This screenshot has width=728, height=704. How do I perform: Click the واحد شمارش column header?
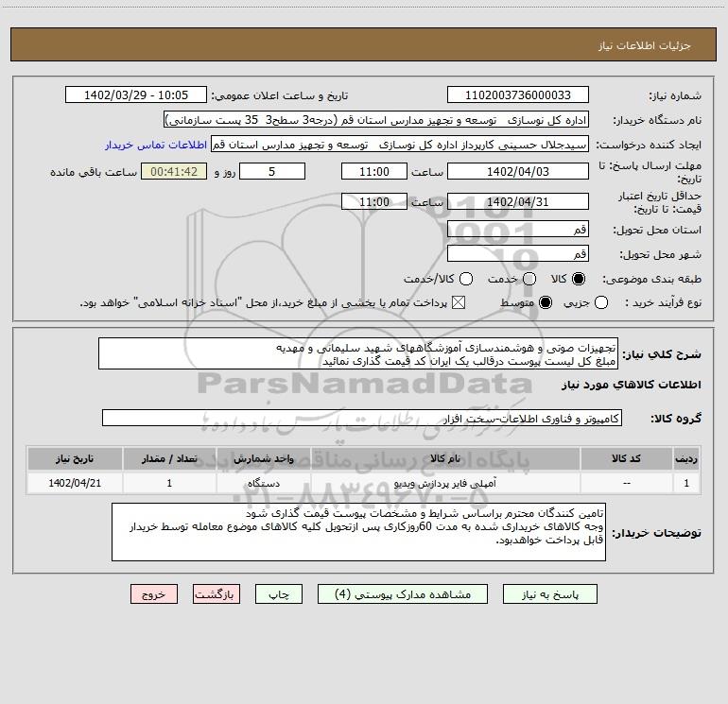pyautogui.click(x=263, y=458)
